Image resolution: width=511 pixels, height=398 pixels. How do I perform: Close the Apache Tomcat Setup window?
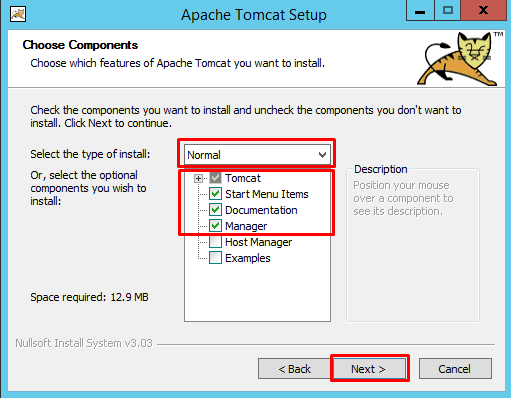[x=483, y=11]
